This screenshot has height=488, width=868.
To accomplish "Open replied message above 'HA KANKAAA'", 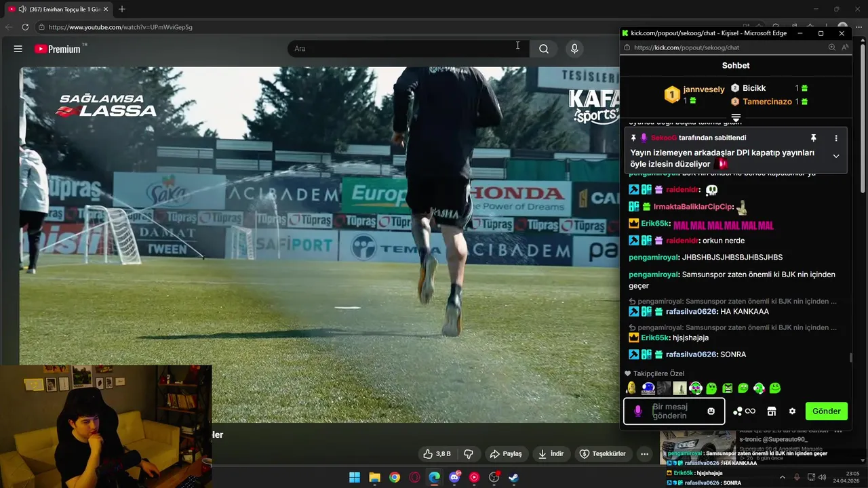I will click(x=733, y=302).
